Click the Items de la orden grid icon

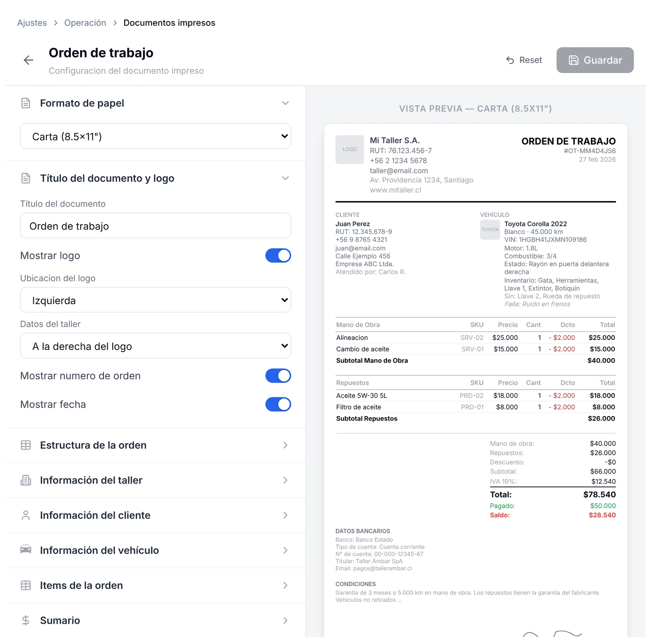tap(26, 585)
